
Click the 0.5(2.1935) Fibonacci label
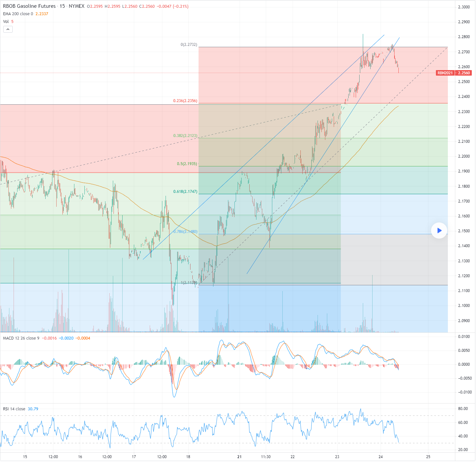coord(187,164)
